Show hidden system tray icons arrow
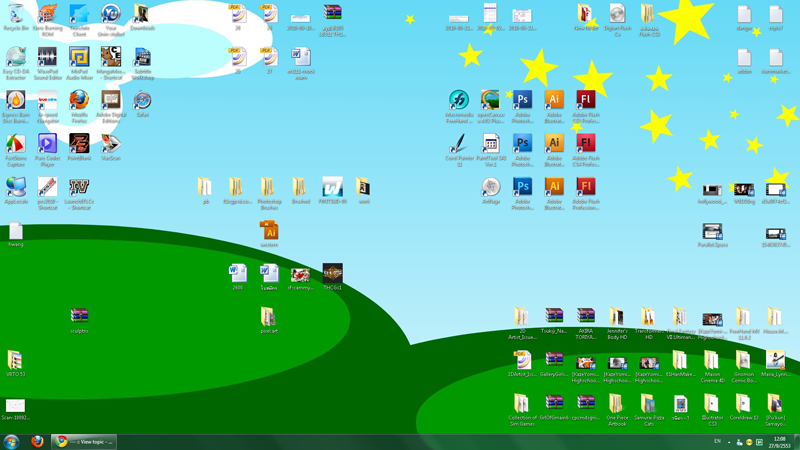 pyautogui.click(x=729, y=442)
